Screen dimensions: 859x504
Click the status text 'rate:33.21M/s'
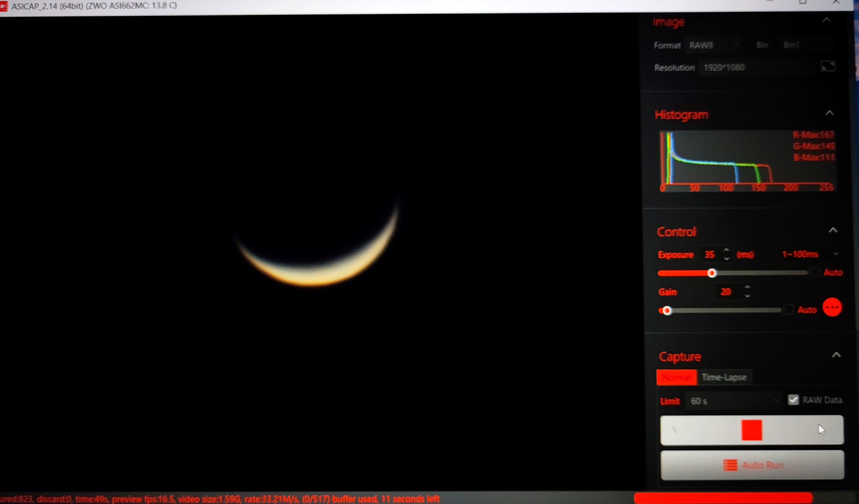pyautogui.click(x=271, y=499)
